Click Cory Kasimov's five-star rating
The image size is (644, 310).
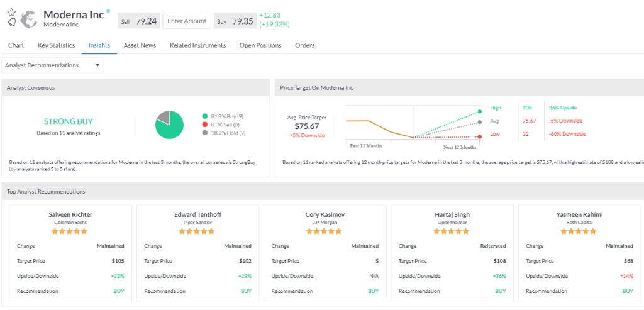[x=324, y=231]
